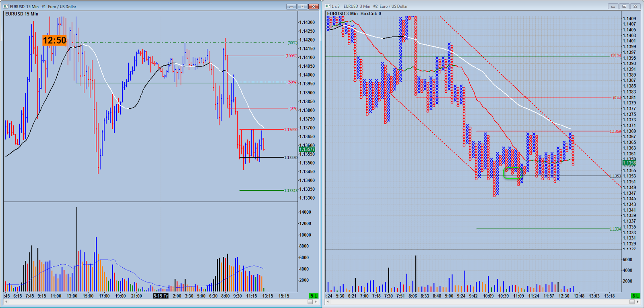Select the red 1.13690 resistance line label
The image size is (644, 308).
pyautogui.click(x=291, y=129)
